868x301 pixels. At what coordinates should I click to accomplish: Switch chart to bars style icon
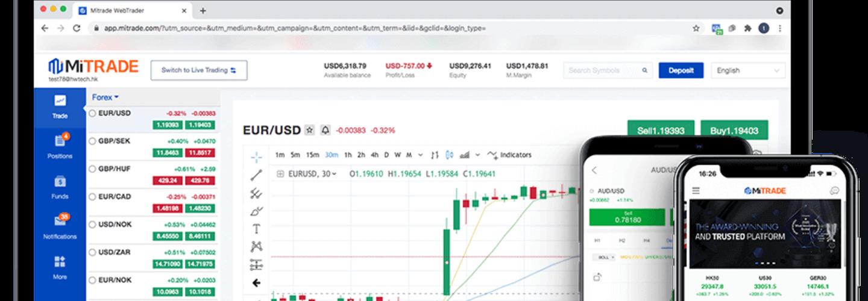[x=435, y=155]
